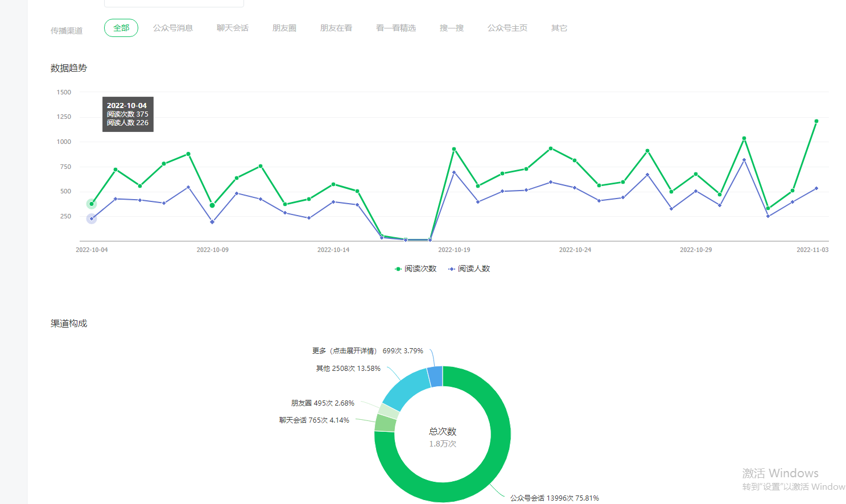Toggle the 阅读人数 legend series
The image size is (846, 504).
click(x=469, y=268)
